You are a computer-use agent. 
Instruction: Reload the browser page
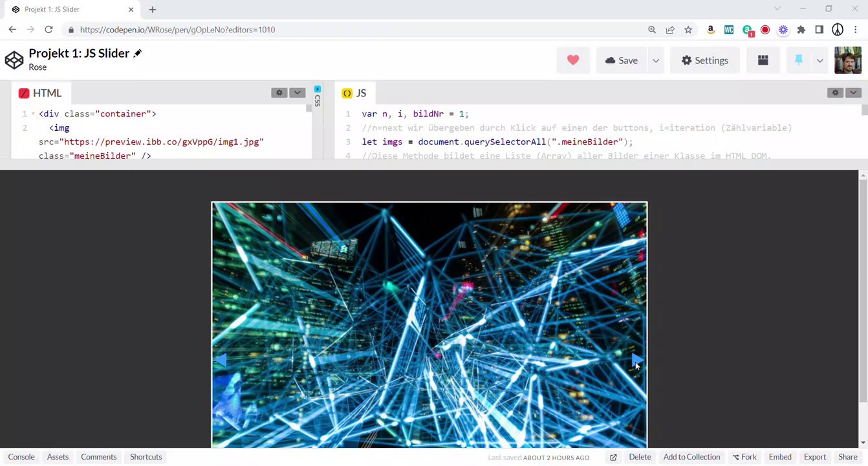pyautogui.click(x=49, y=30)
